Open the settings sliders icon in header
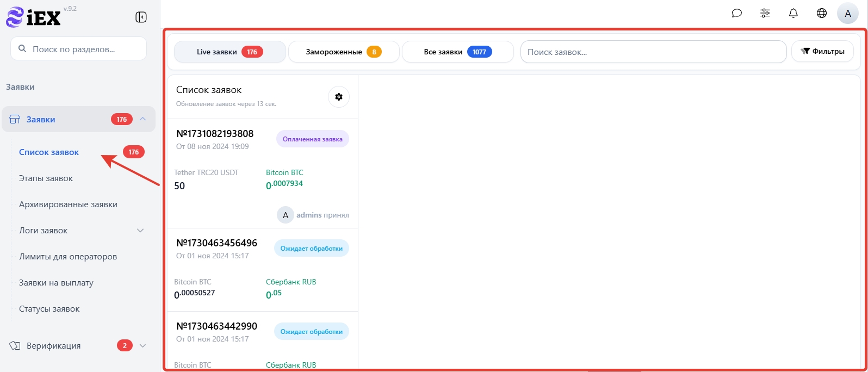Image resolution: width=868 pixels, height=372 pixels. pyautogui.click(x=765, y=13)
